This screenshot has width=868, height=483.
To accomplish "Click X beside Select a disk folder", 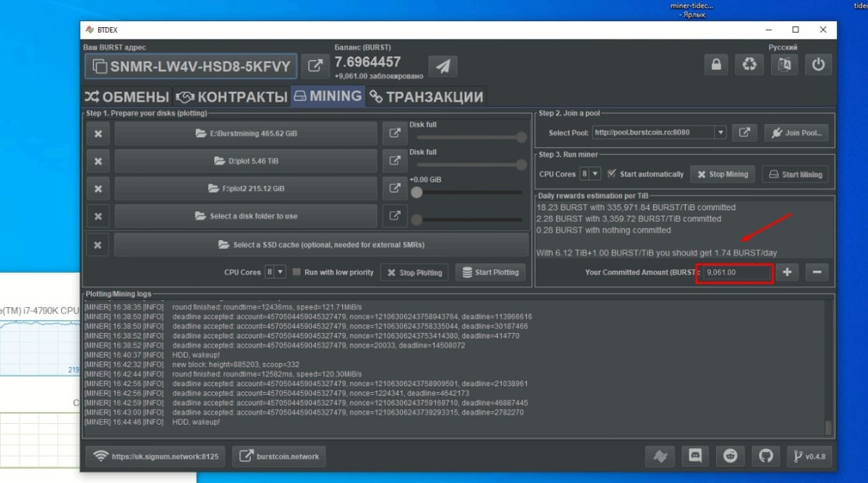I will tap(98, 216).
